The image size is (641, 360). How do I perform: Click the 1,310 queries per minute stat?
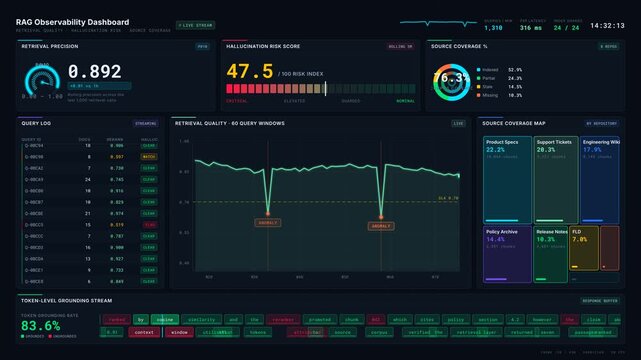click(493, 28)
